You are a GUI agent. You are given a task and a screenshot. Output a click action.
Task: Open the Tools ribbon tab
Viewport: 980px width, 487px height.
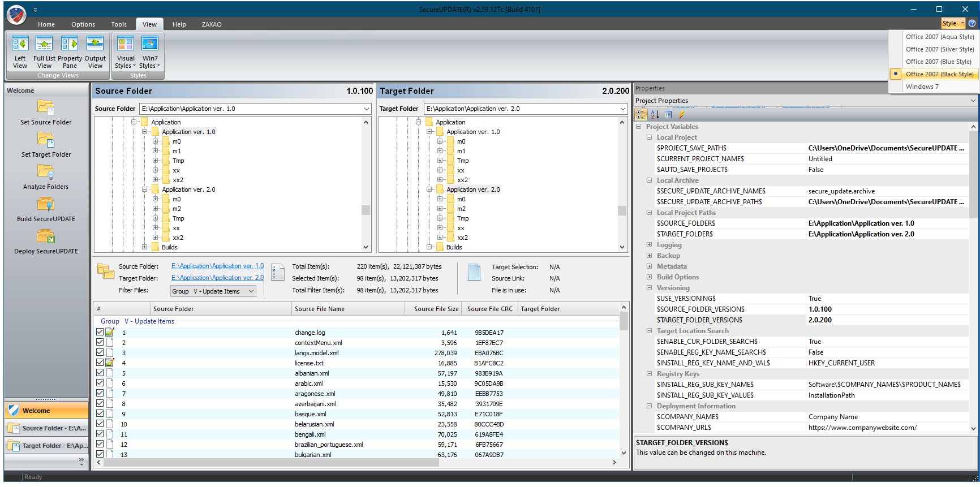coord(119,24)
